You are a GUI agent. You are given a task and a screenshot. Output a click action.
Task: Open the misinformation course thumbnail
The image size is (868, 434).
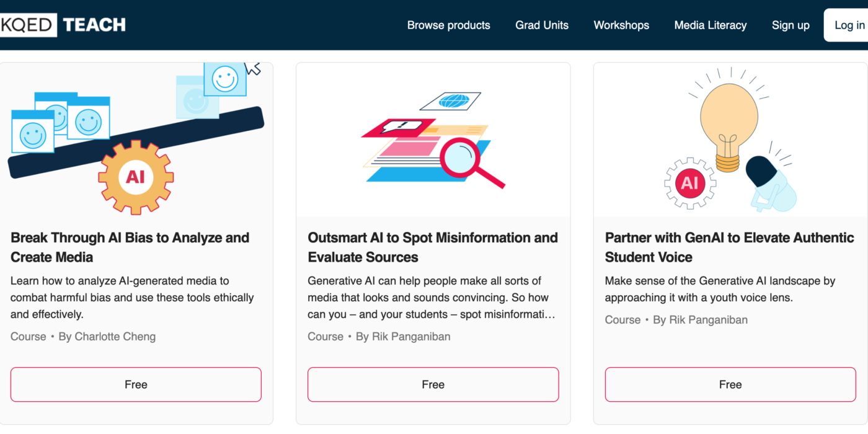(x=433, y=139)
